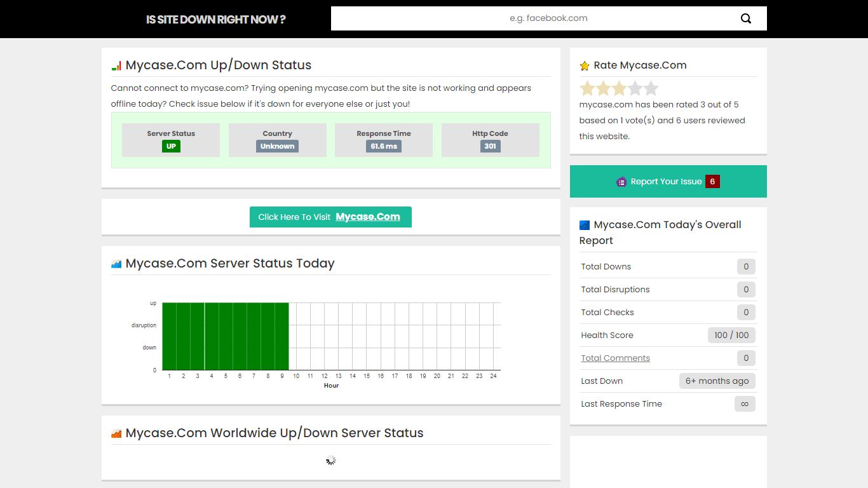Click the Last Response Time infinity value

[745, 404]
